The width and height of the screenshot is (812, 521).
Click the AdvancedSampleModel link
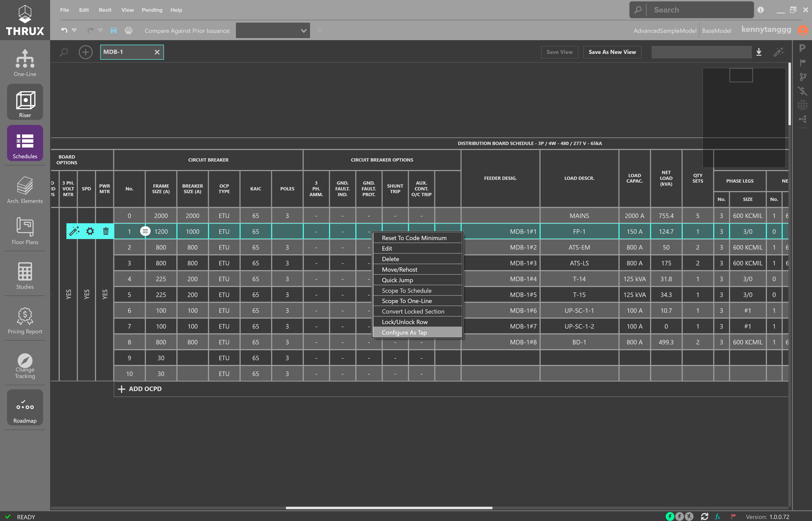pyautogui.click(x=665, y=30)
